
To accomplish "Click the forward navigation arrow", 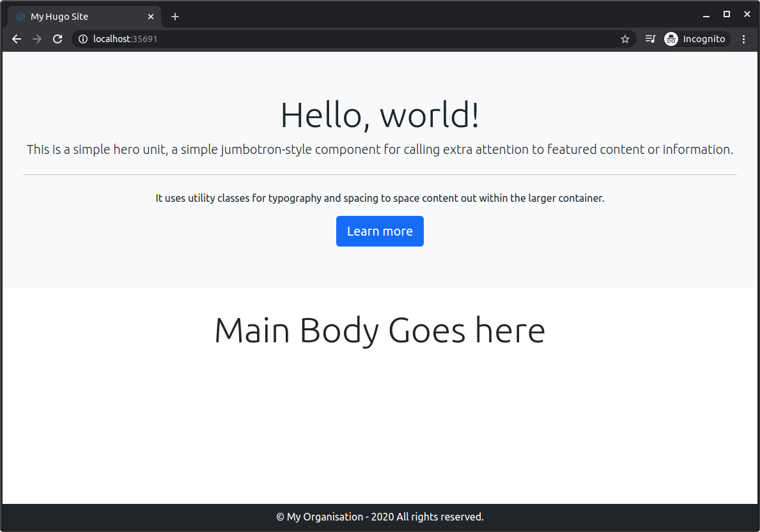I will tap(36, 39).
